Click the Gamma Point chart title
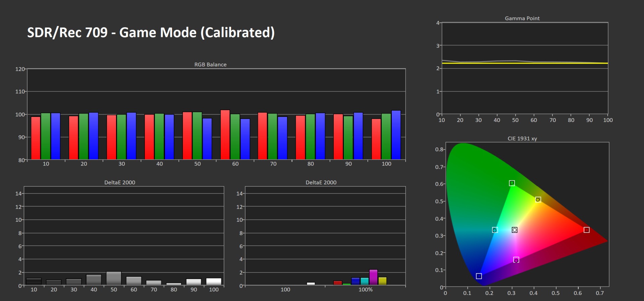Image resolution: width=644 pixels, height=301 pixels. [522, 18]
